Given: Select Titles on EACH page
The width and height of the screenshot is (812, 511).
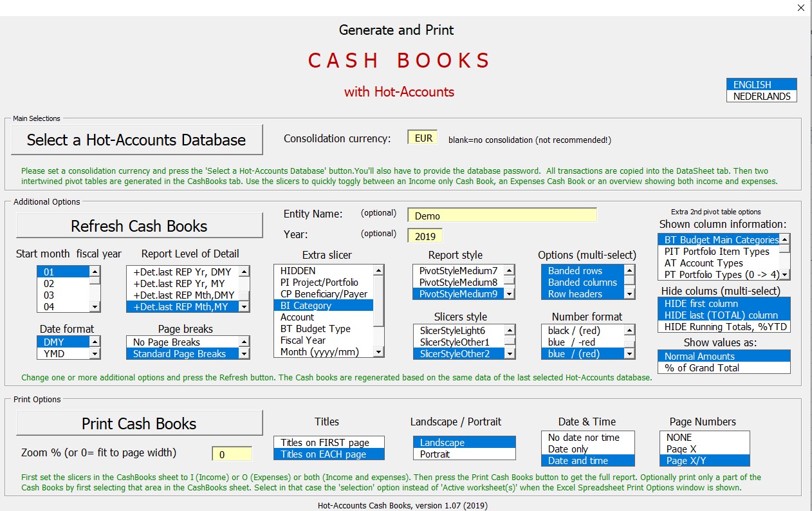Looking at the screenshot, I should pyautogui.click(x=329, y=454).
